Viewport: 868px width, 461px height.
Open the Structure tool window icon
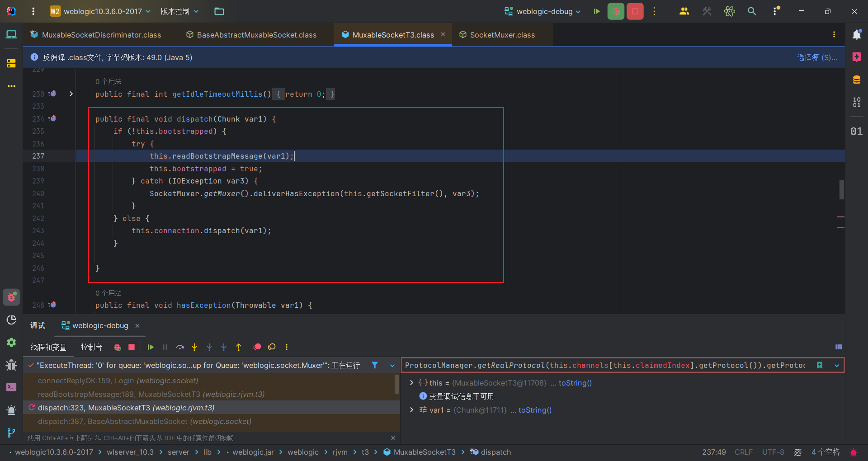pyautogui.click(x=11, y=63)
